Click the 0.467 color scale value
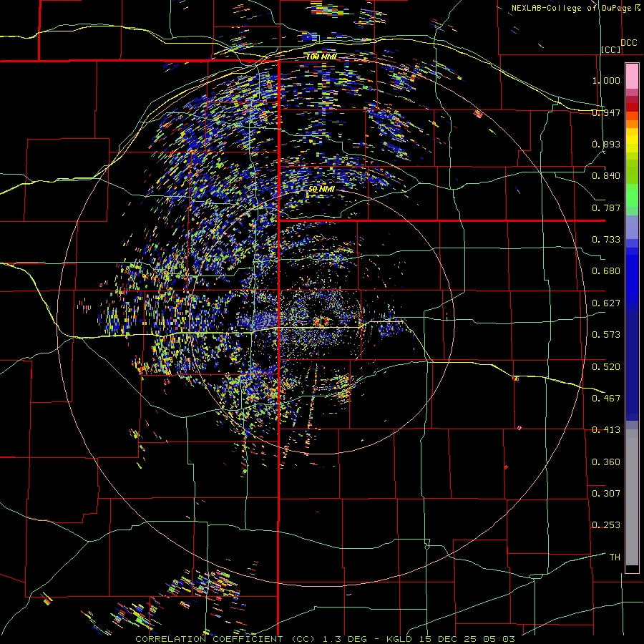The height and width of the screenshot is (644, 644). click(x=606, y=399)
